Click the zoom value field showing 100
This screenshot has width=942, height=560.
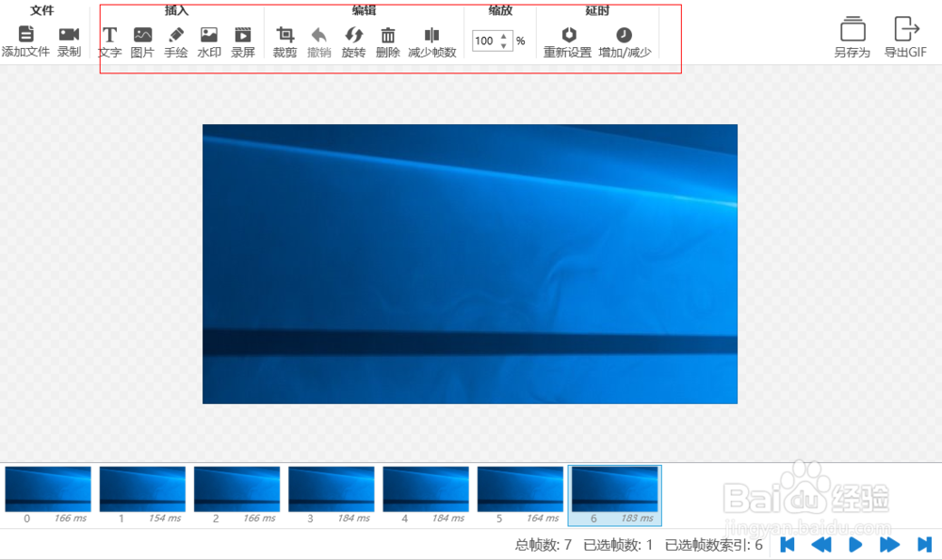pyautogui.click(x=485, y=40)
